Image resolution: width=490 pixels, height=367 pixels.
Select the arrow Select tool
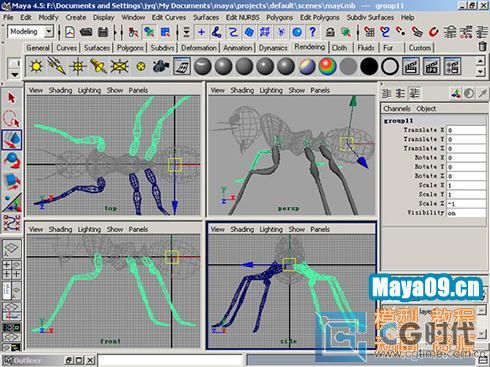coord(12,98)
